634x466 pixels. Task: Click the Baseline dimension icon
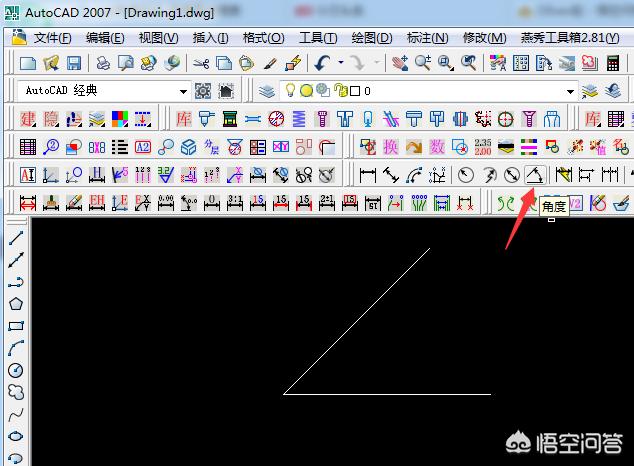coord(586,175)
